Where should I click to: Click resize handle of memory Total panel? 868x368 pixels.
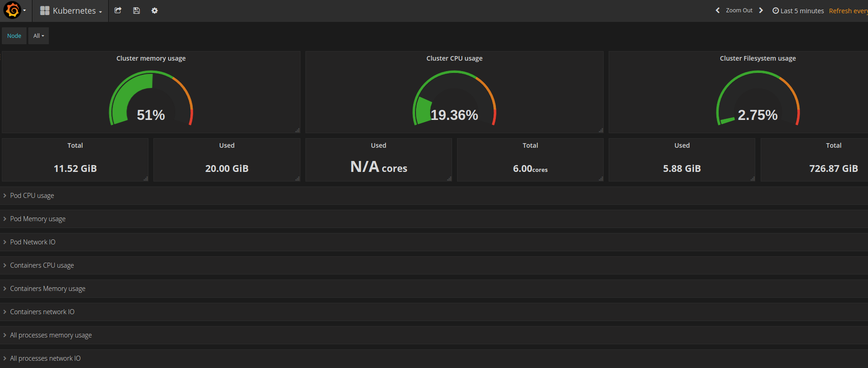pos(146,179)
